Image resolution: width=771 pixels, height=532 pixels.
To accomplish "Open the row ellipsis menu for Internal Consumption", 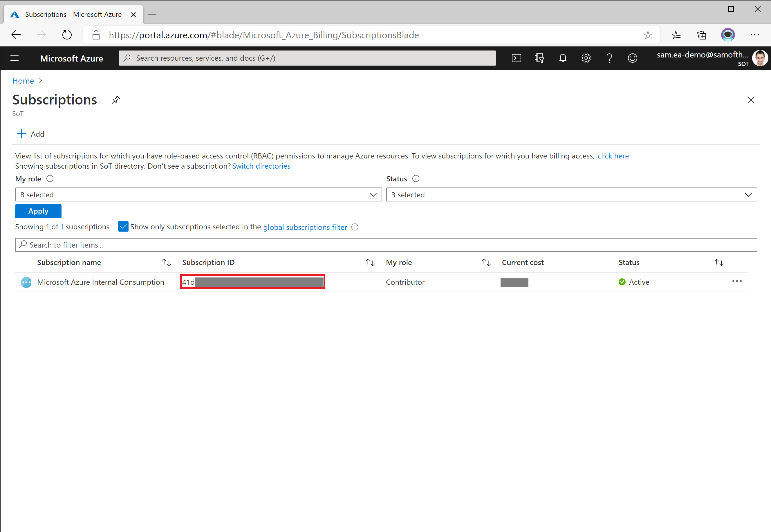I will click(737, 281).
